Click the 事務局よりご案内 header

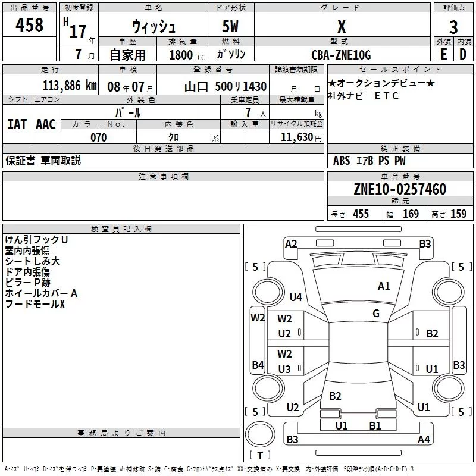click(121, 433)
